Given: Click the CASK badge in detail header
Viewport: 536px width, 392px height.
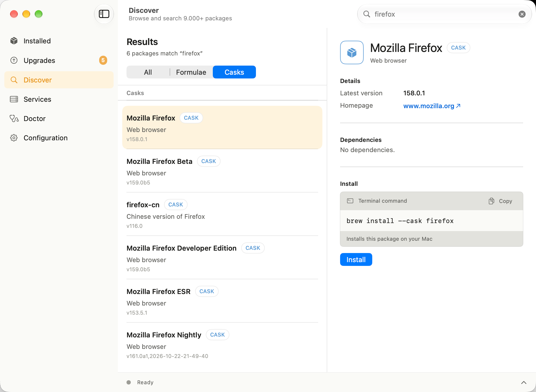Looking at the screenshot, I should tap(458, 48).
